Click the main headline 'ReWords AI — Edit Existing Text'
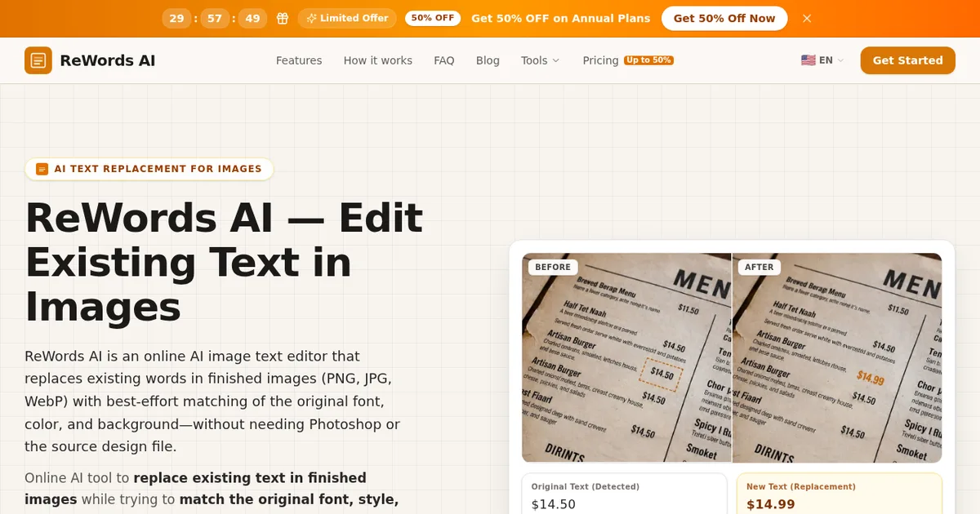This screenshot has width=980, height=514. pos(224,263)
